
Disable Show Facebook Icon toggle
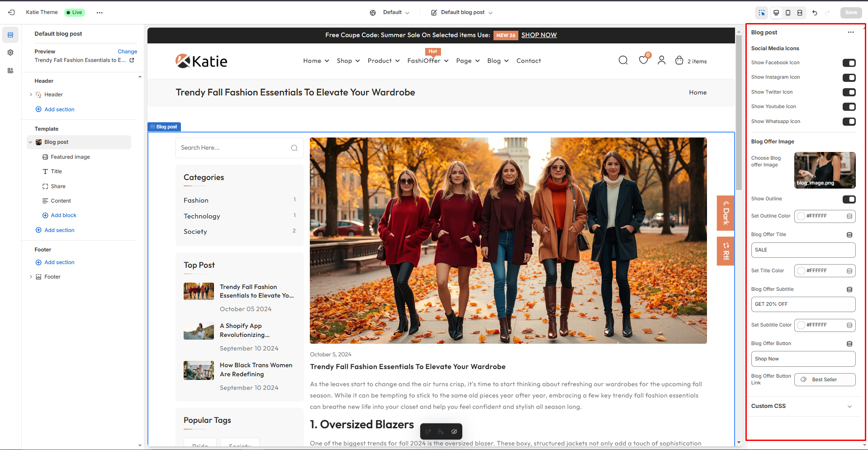click(849, 63)
